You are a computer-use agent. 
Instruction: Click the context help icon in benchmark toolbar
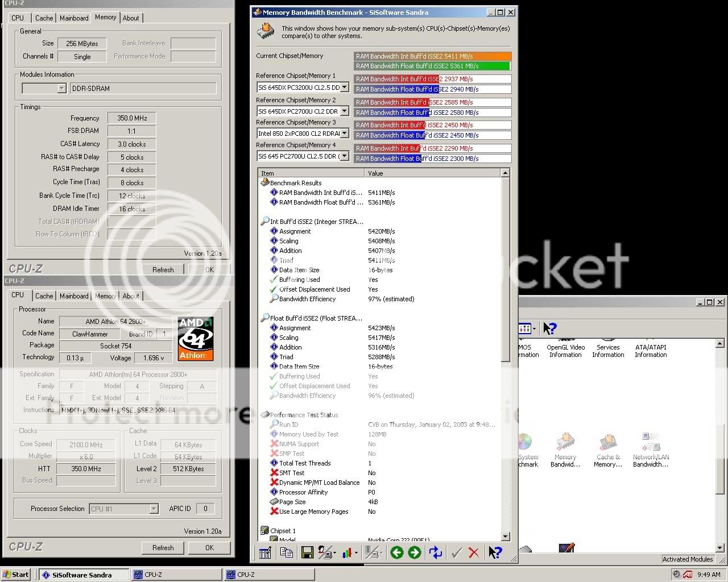click(495, 552)
